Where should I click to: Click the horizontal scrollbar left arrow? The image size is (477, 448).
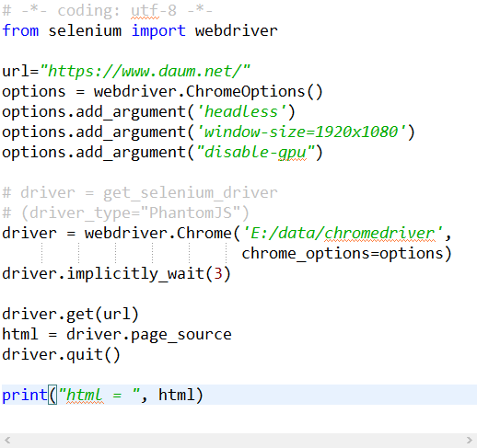tap(7, 441)
